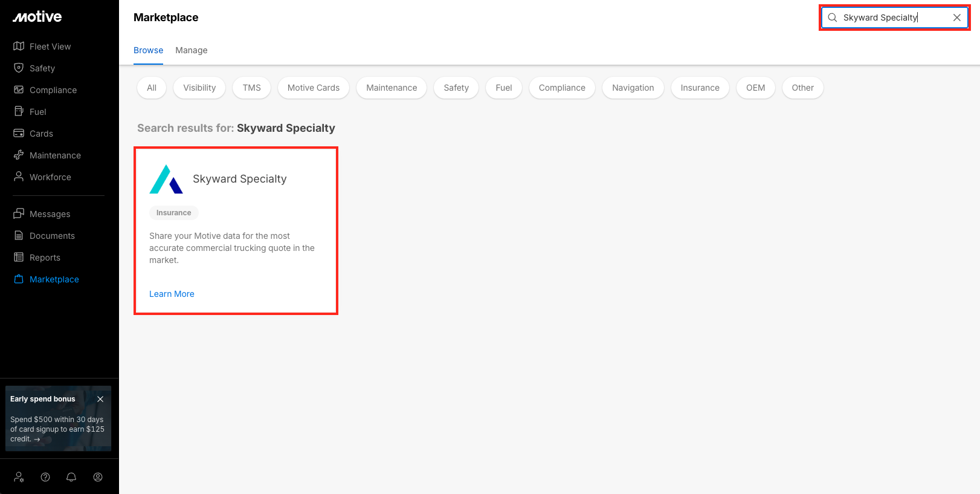
Task: Open Fleet View map icon
Action: tap(19, 47)
